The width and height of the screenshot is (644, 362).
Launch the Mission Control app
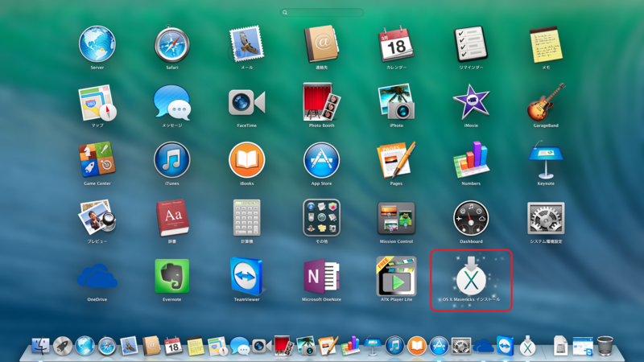pyautogui.click(x=396, y=218)
